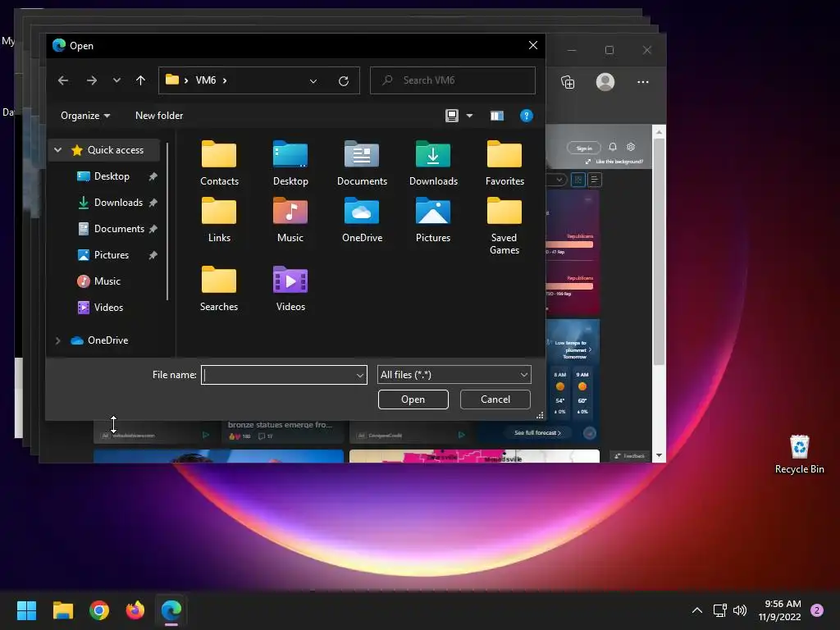The width and height of the screenshot is (840, 630).
Task: Select the Links folder
Action: (x=218, y=220)
